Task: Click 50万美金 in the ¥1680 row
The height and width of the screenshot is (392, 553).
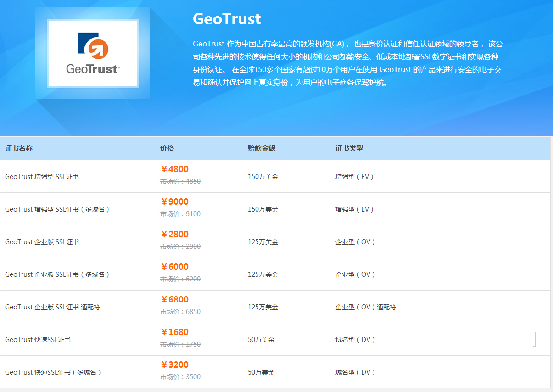Action: (261, 340)
